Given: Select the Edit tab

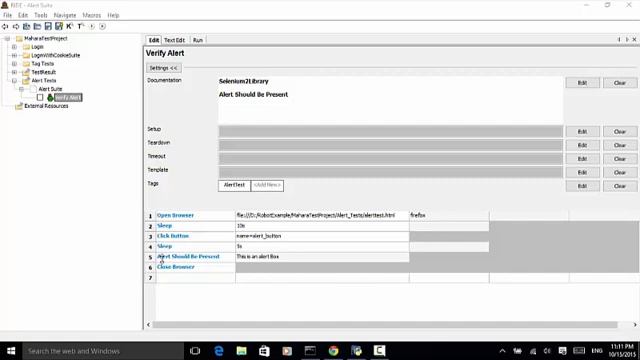Looking at the screenshot, I should [153, 40].
